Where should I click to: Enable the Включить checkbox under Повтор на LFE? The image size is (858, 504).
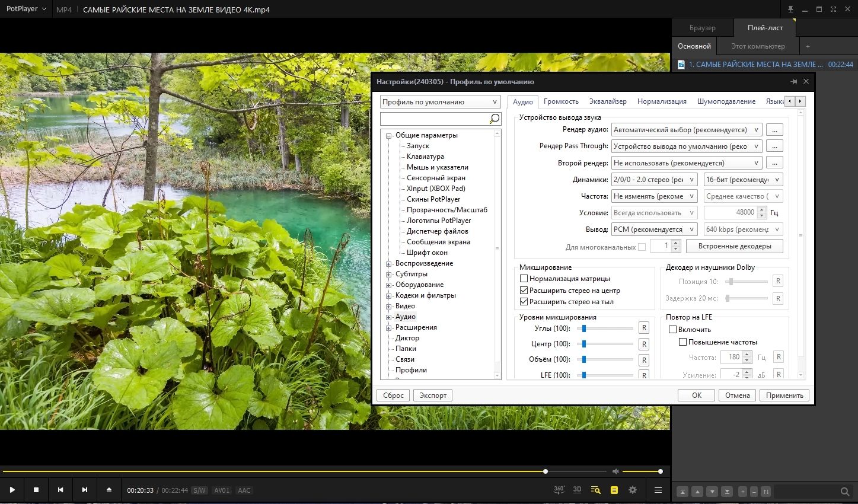pyautogui.click(x=672, y=330)
